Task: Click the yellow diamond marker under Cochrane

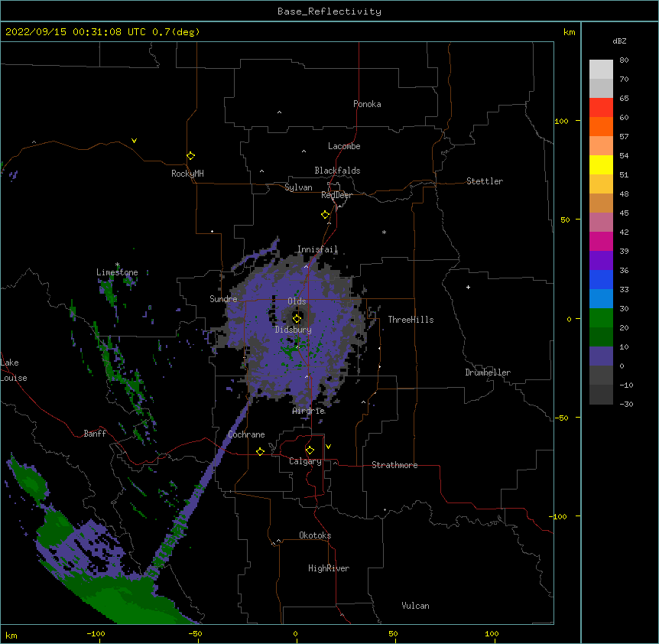Action: 260,451
